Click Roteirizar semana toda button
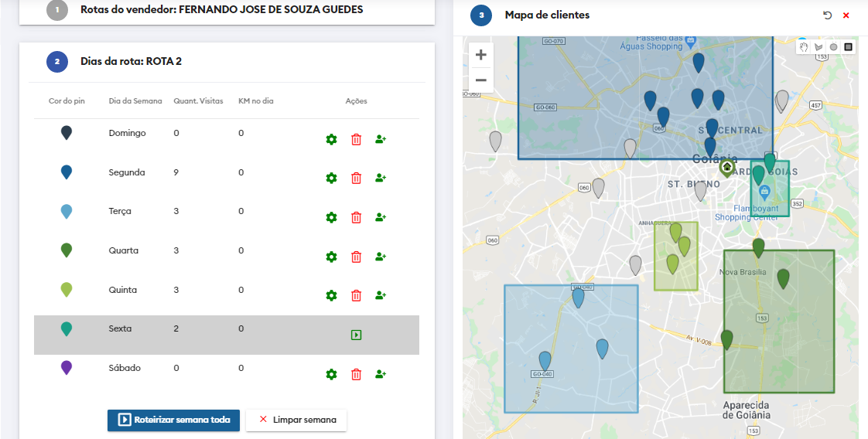Viewport: 868px width, 439px height. click(173, 420)
